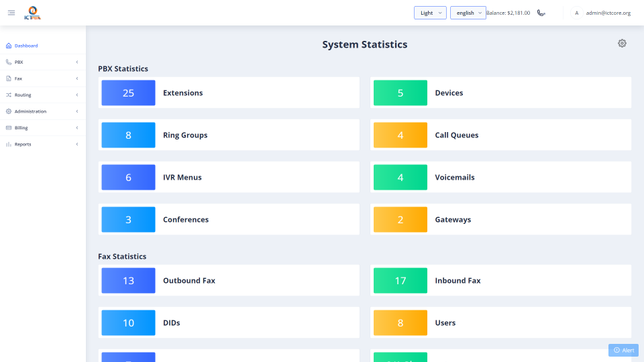Image resolution: width=644 pixels, height=362 pixels.
Task: Click the Conferences label
Action: click(x=186, y=220)
